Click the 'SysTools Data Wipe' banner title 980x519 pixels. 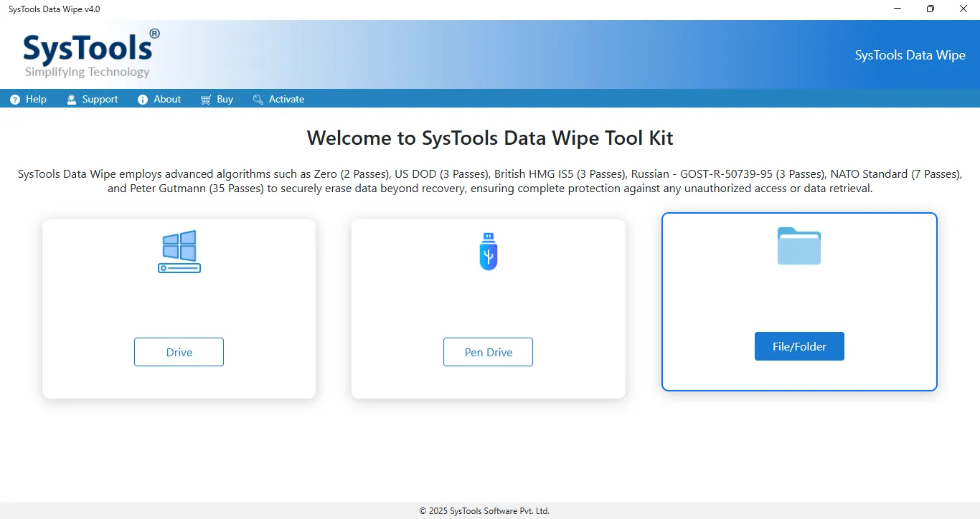pyautogui.click(x=910, y=55)
